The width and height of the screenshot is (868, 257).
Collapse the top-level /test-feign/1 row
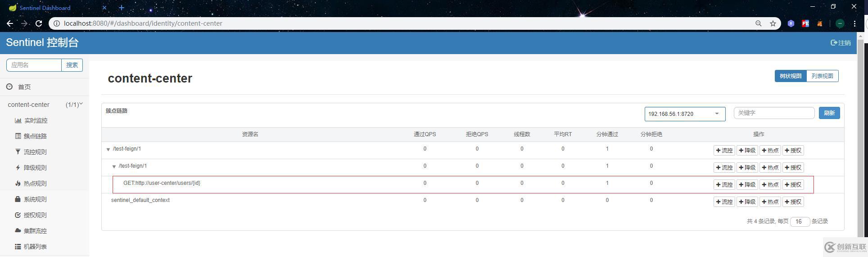pos(108,149)
